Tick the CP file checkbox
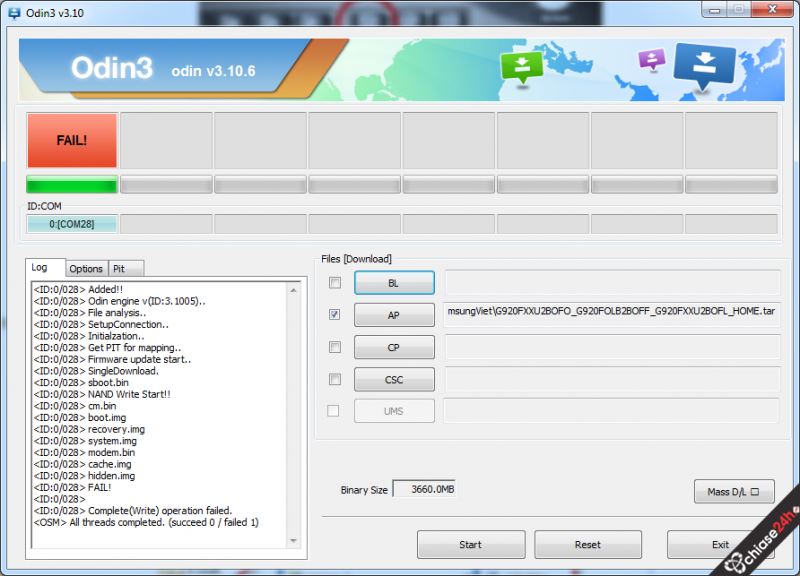This screenshot has height=576, width=800. [x=334, y=347]
